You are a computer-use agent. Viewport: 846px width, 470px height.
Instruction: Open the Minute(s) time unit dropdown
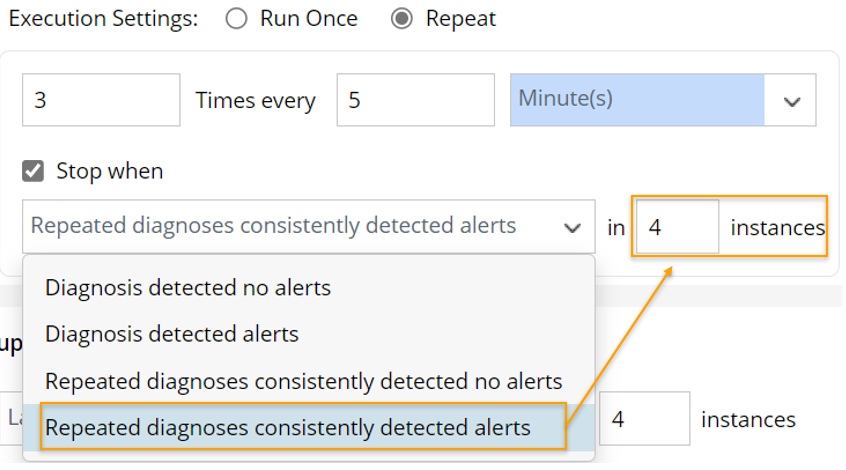pos(637,100)
